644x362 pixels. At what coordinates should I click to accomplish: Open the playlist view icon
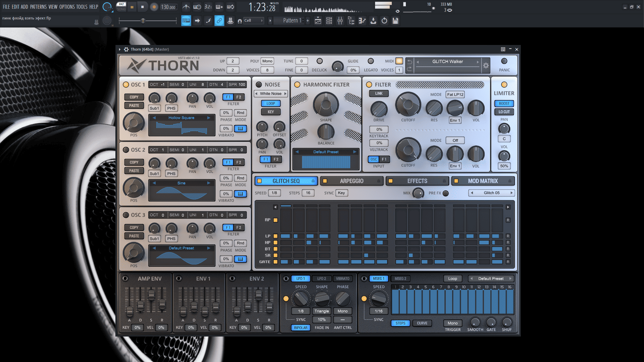point(318,21)
